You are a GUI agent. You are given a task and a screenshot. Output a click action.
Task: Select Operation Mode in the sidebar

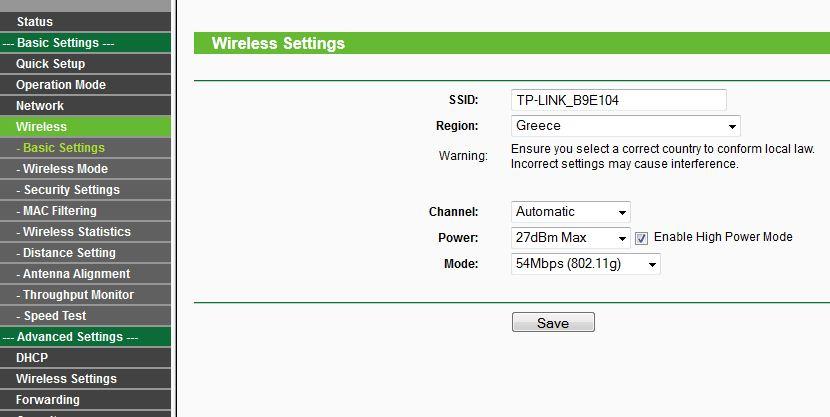coord(85,85)
